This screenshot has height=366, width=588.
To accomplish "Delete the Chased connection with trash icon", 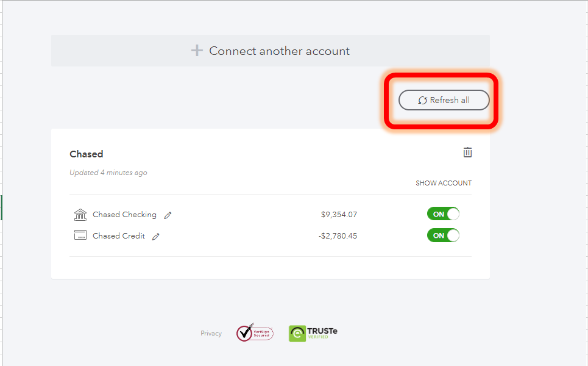I will coord(467,152).
